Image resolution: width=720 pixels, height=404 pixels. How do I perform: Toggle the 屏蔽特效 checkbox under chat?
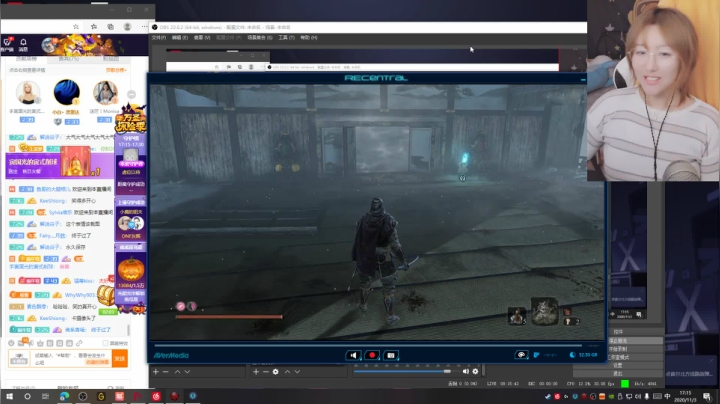coord(106,343)
